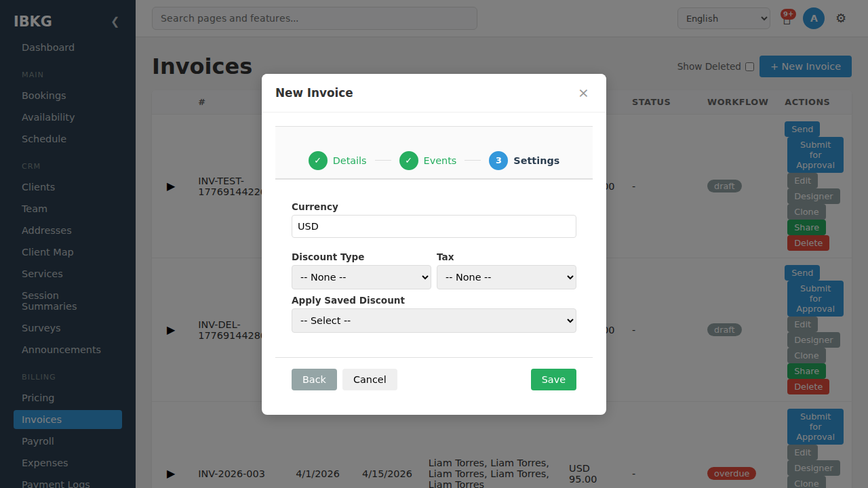Delete the INV-TEST invoice
This screenshot has height=488, width=868.
(x=808, y=243)
